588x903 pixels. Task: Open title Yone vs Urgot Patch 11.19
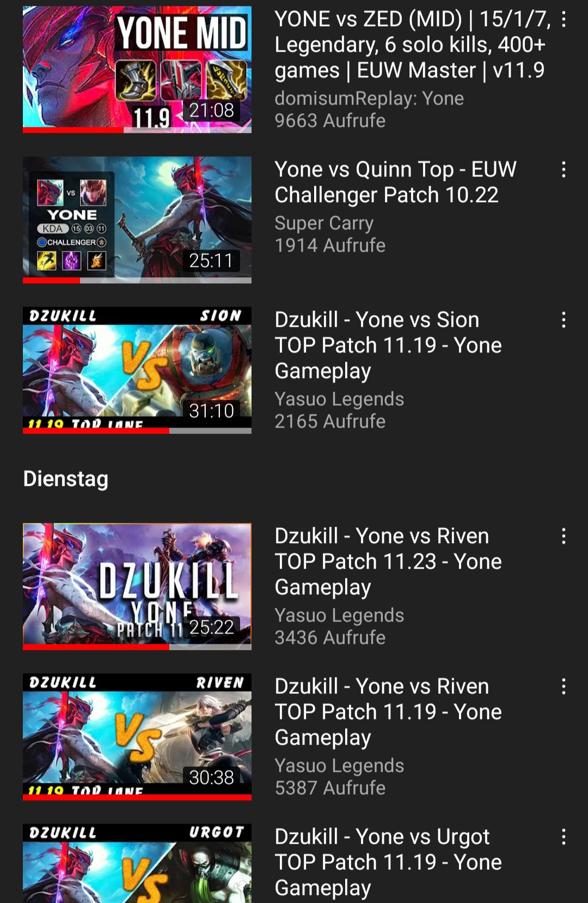(x=388, y=862)
